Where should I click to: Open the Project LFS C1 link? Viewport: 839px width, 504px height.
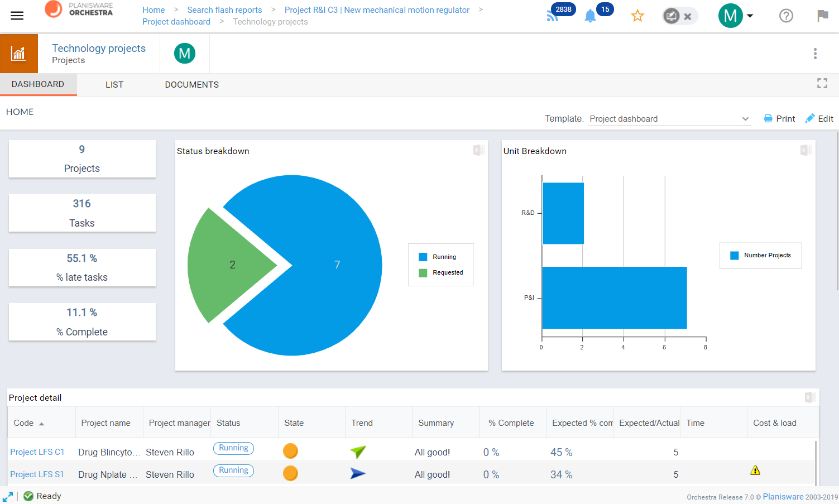pyautogui.click(x=37, y=452)
